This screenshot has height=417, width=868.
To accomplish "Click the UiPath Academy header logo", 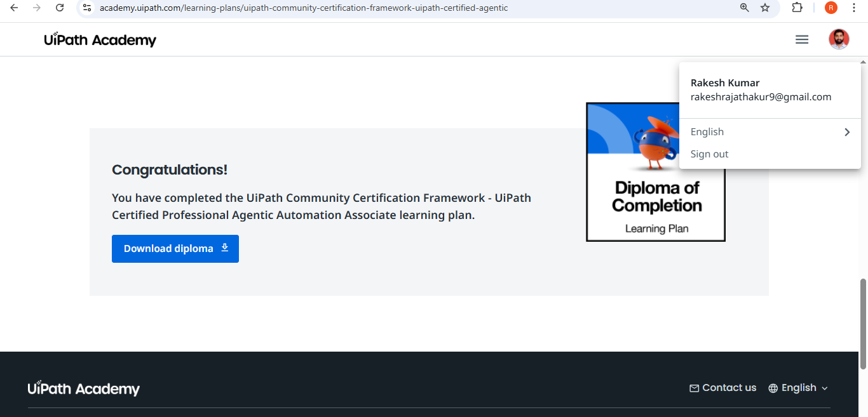I will tap(100, 40).
